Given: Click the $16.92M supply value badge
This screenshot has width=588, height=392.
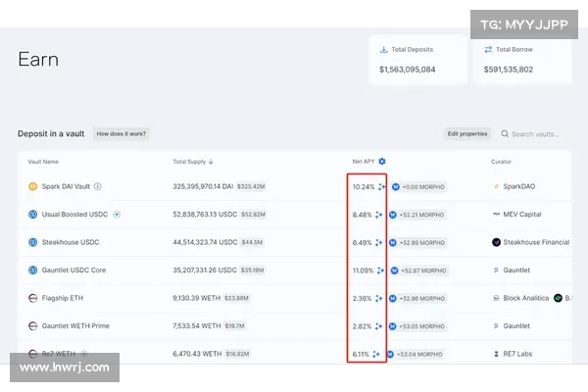Looking at the screenshot, I should click(x=238, y=354).
